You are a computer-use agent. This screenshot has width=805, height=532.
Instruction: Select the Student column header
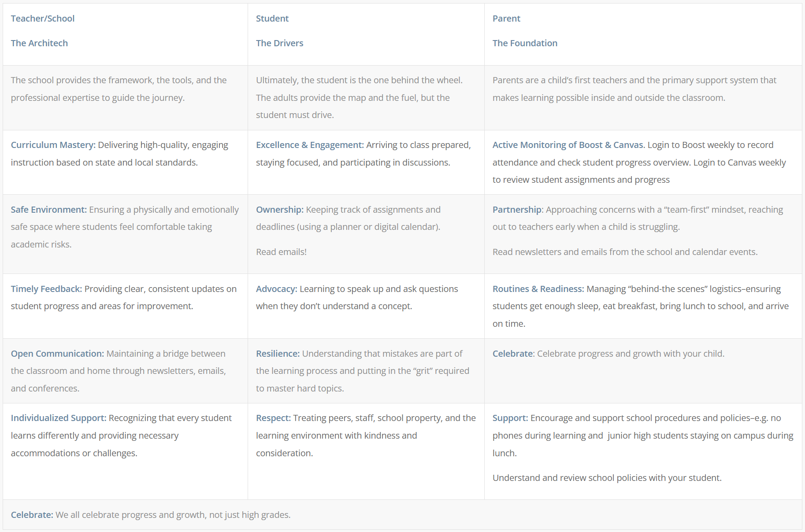(x=272, y=18)
